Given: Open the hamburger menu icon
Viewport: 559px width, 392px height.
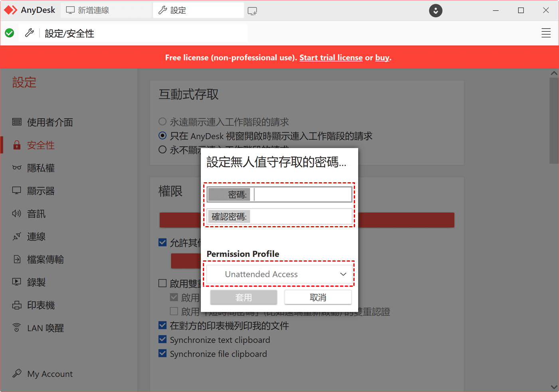Looking at the screenshot, I should tap(546, 33).
